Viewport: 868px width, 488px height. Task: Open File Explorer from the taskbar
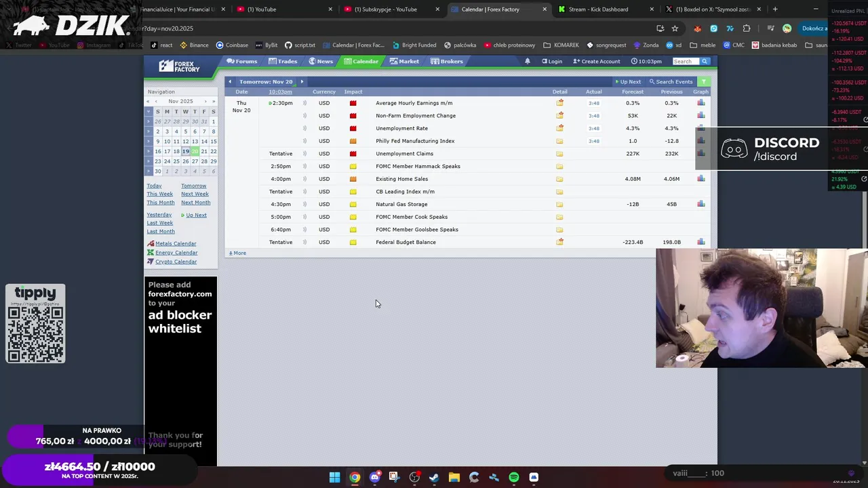454,477
